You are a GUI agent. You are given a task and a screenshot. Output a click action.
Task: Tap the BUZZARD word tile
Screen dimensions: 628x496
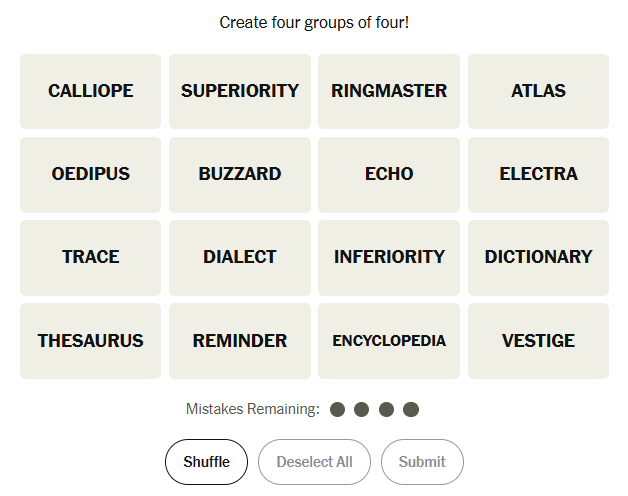point(239,174)
